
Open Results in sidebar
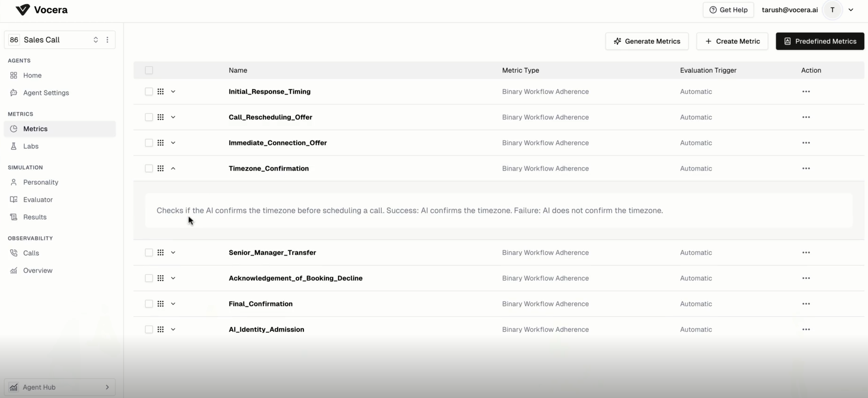click(60, 217)
